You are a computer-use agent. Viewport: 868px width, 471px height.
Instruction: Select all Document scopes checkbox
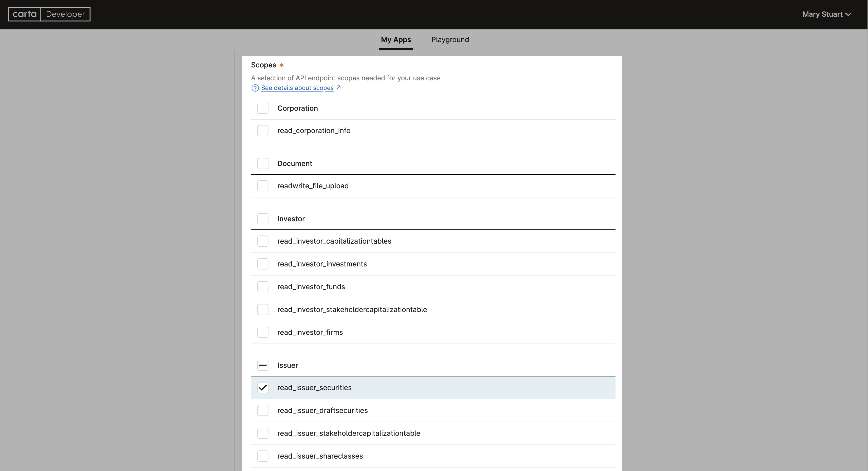tap(262, 164)
